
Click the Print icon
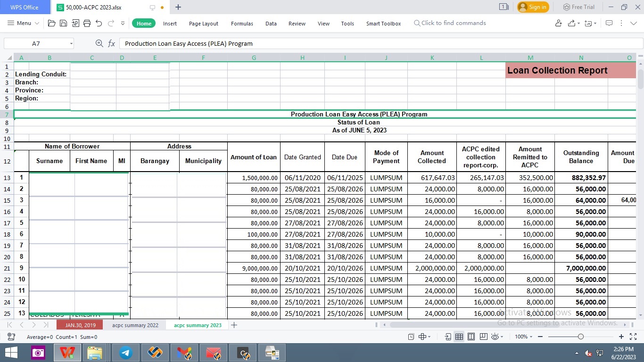(87, 23)
